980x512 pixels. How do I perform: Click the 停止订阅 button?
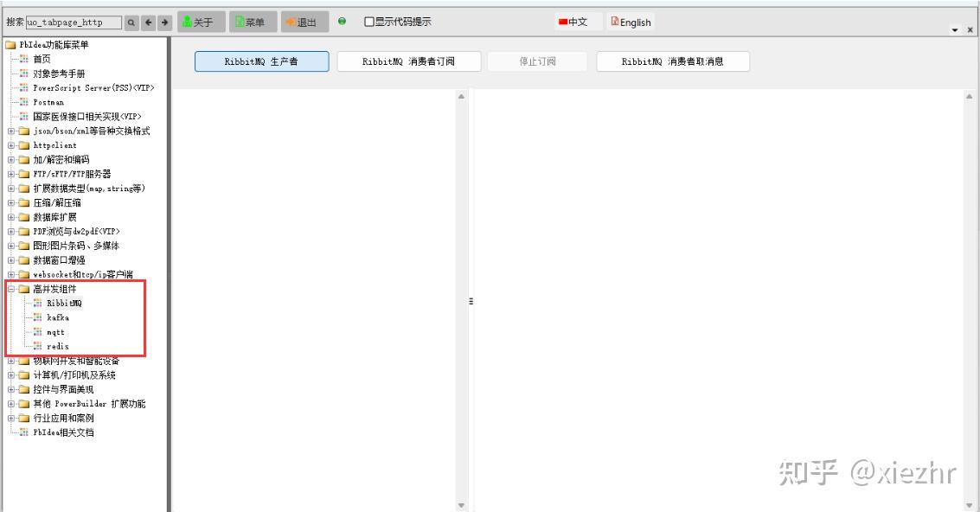pos(537,61)
